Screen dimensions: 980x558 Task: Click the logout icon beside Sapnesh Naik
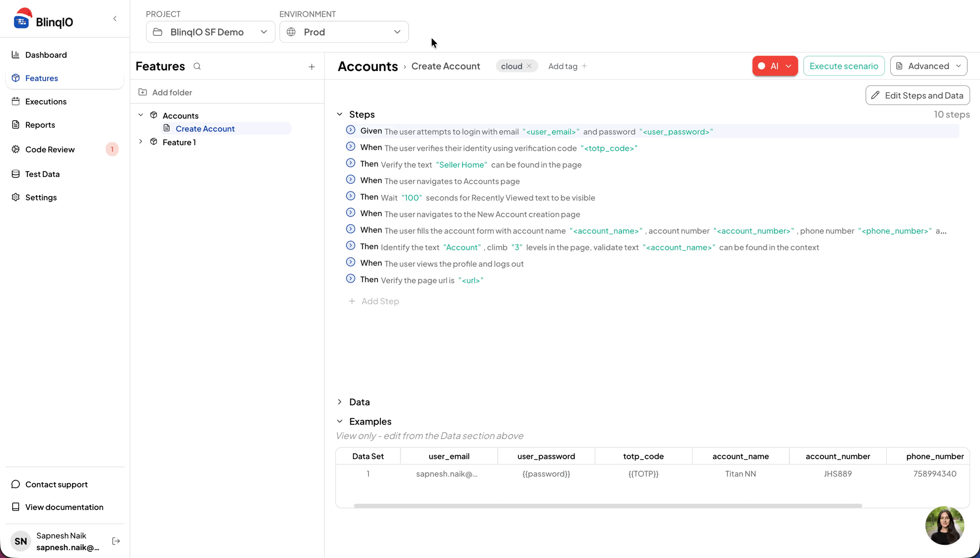[x=116, y=541]
